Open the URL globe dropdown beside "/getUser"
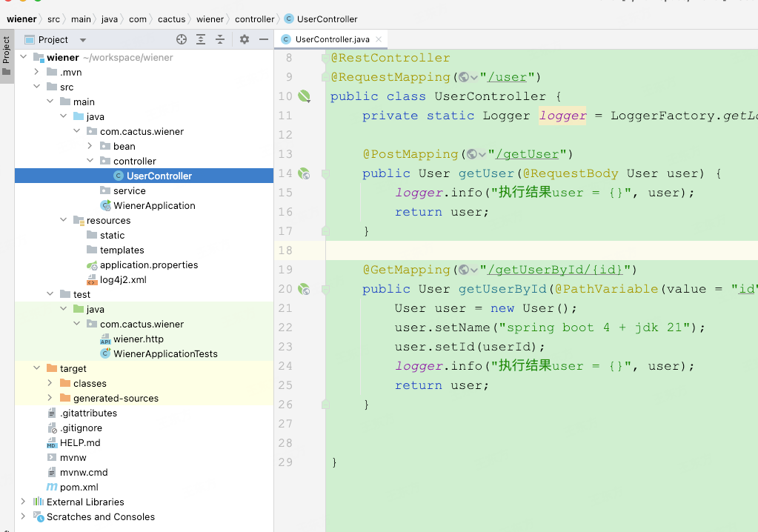This screenshot has width=758, height=532. (476, 154)
